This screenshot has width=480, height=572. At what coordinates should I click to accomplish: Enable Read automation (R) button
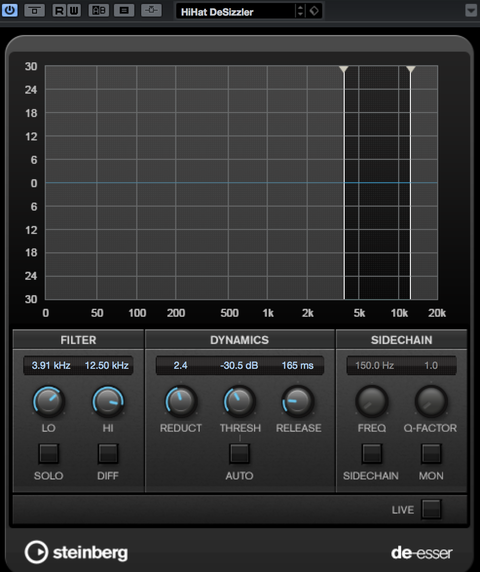coord(59,11)
